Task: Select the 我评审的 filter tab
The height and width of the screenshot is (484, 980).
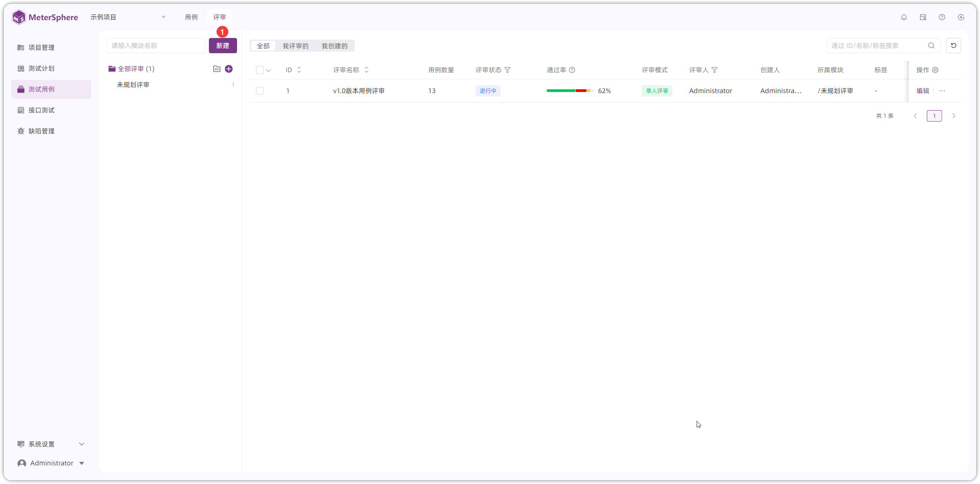Action: click(296, 46)
